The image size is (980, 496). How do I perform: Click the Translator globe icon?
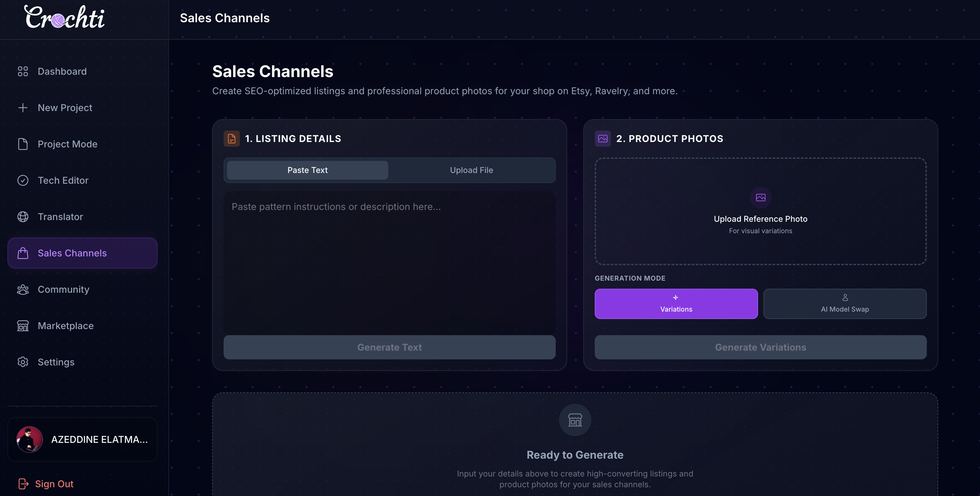pos(23,217)
